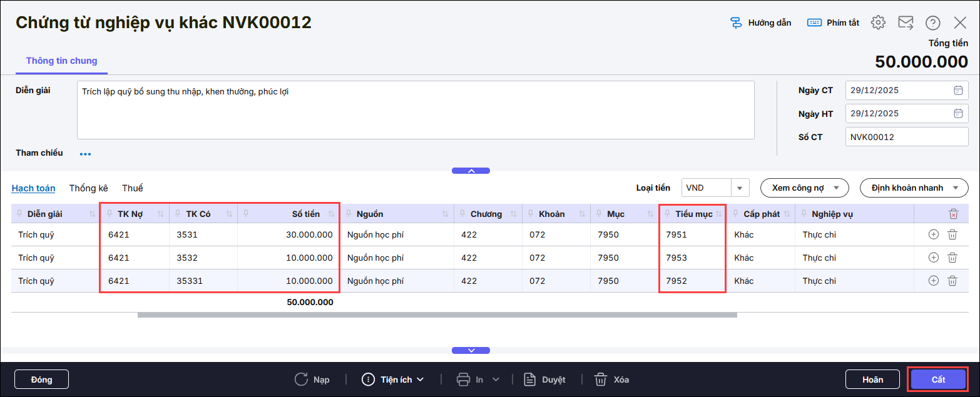Viewport: 980px width, 397px height.
Task: Expand the Định khoản nhanh dropdown
Action: coord(956,188)
